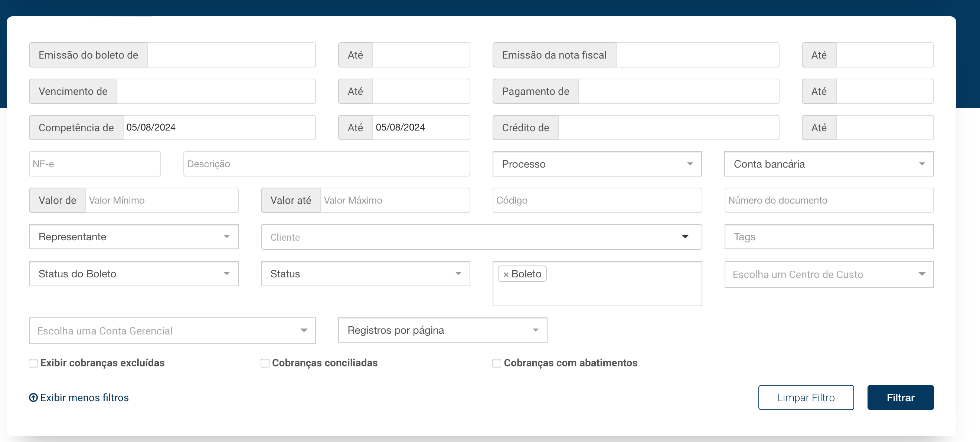Open the Representante dropdown
Viewport: 980px width, 442px height.
(x=134, y=237)
